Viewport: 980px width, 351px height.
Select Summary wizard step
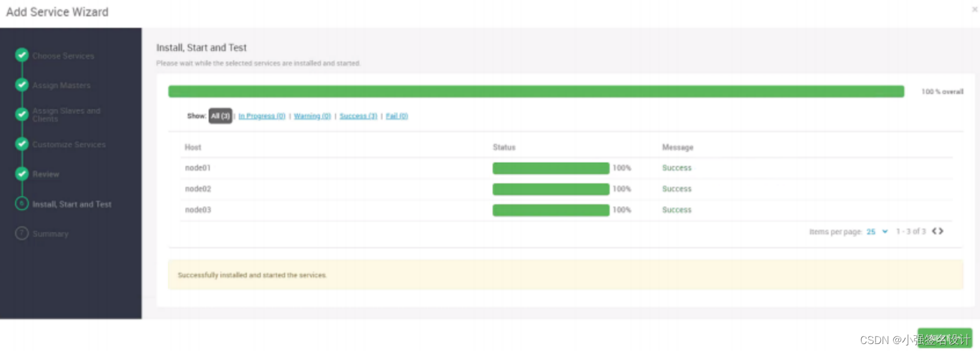(x=50, y=234)
